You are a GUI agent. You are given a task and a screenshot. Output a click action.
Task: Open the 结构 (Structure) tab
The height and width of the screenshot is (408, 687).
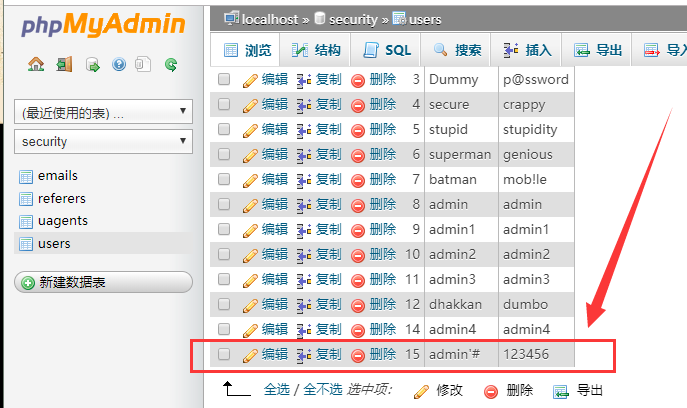click(x=316, y=50)
